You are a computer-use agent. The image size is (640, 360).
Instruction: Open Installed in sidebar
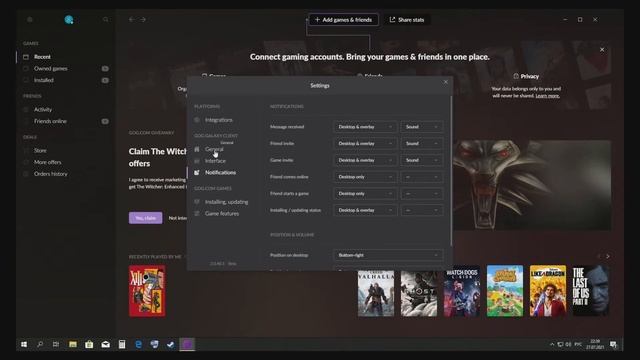pos(44,80)
